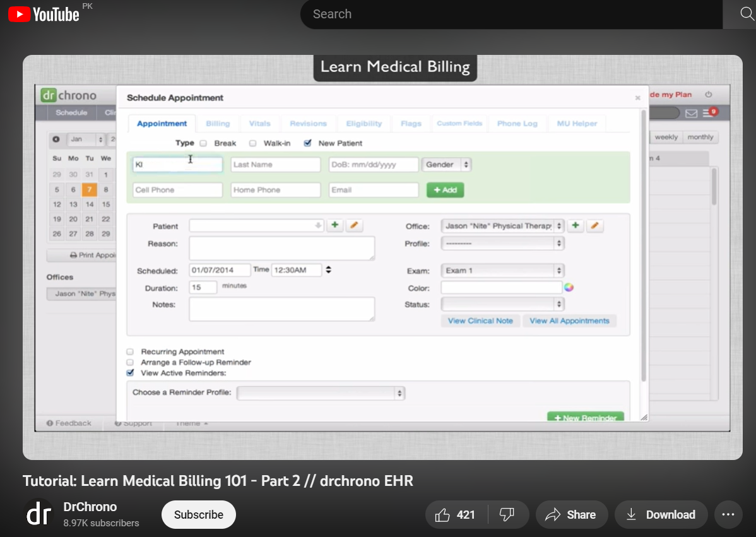This screenshot has height=537, width=756.
Task: Click the dialog vertical scrollbar
Action: (x=643, y=246)
